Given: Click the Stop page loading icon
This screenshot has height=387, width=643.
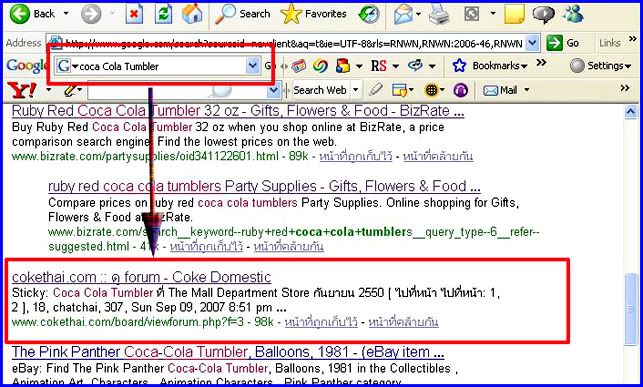Looking at the screenshot, I should coord(134,14).
